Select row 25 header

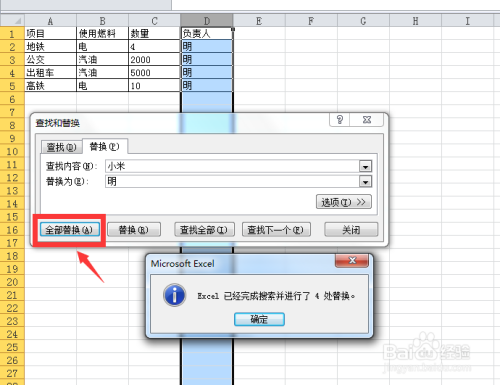point(12,347)
